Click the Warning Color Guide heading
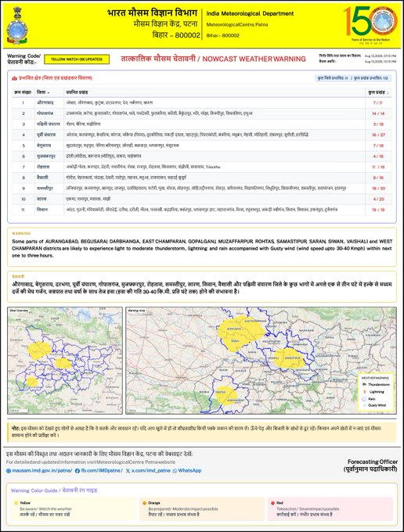The height and width of the screenshot is (532, 404). point(54,491)
